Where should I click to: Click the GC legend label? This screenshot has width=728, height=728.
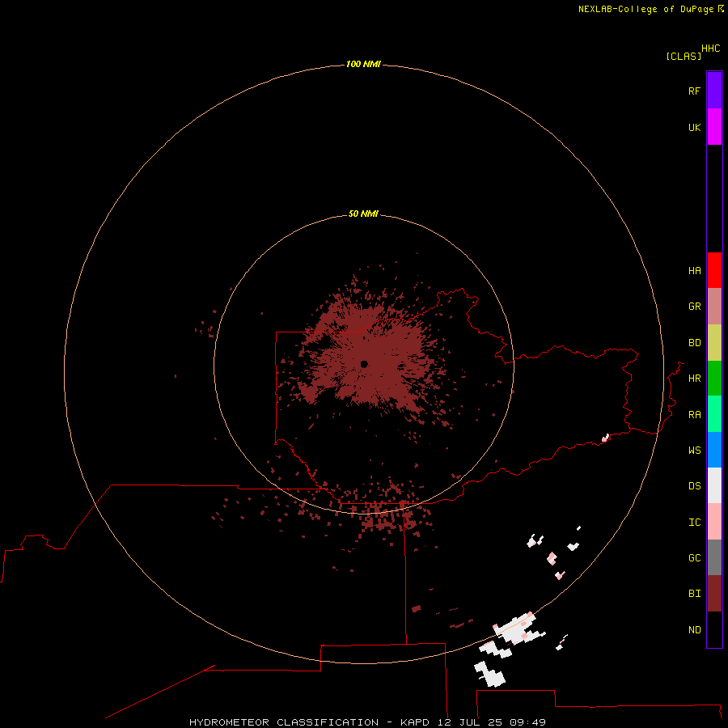tap(695, 558)
